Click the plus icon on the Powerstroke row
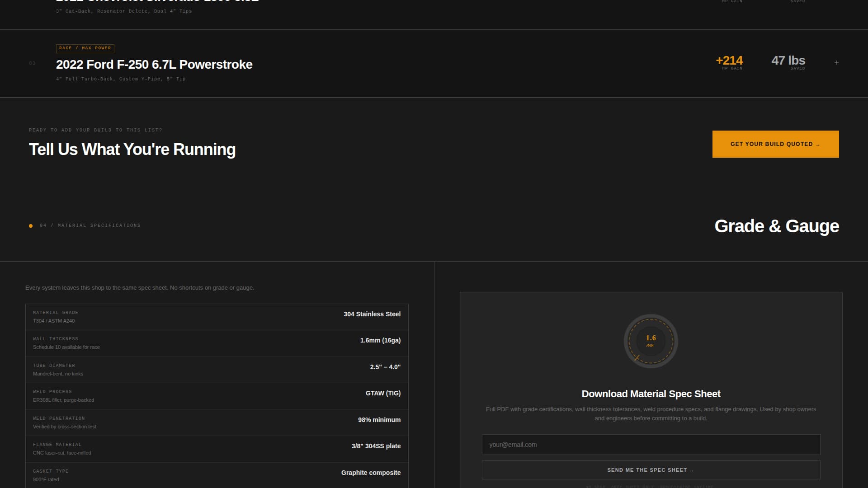Screen dimensions: 868x488 click(x=836, y=62)
